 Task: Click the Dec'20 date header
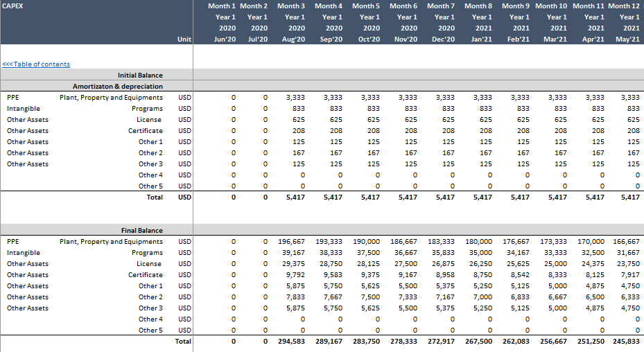pos(443,39)
